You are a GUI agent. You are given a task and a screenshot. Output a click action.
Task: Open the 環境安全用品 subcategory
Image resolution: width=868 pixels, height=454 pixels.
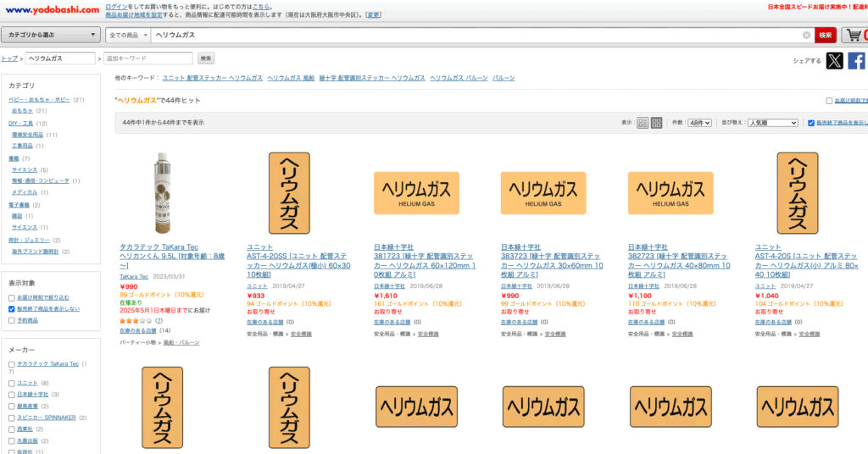click(x=28, y=135)
